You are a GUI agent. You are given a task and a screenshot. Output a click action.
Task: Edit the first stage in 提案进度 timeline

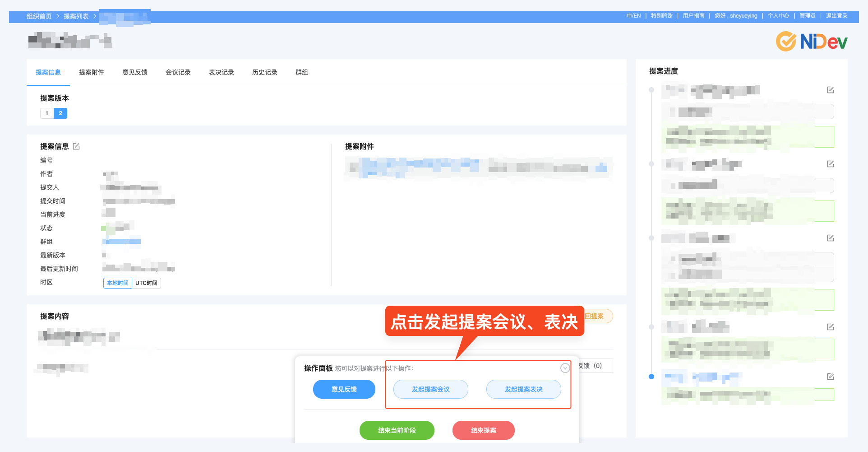click(x=831, y=90)
